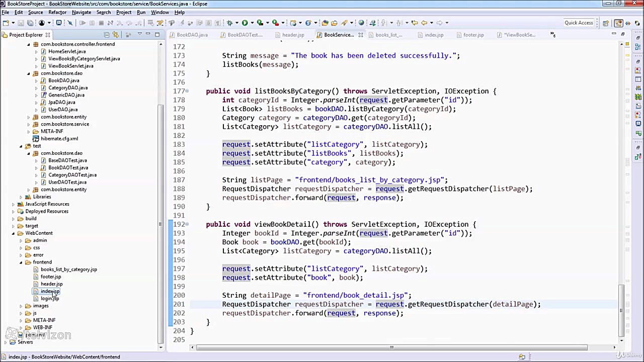Click the Back navigation arrow in toolbar
The height and width of the screenshot is (362, 644).
click(x=424, y=23)
